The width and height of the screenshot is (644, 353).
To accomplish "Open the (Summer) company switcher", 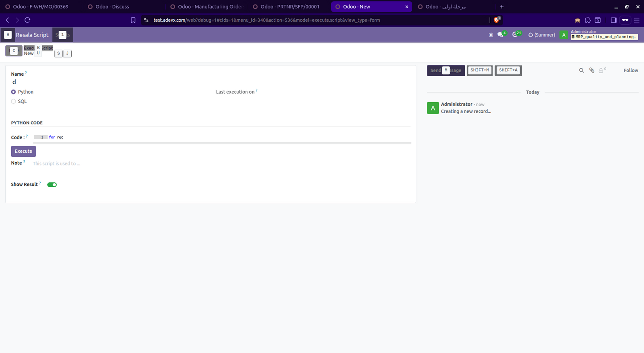I will click(541, 35).
